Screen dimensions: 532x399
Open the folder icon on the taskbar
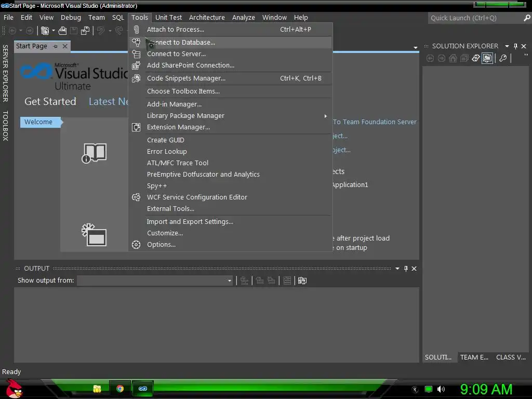point(97,389)
